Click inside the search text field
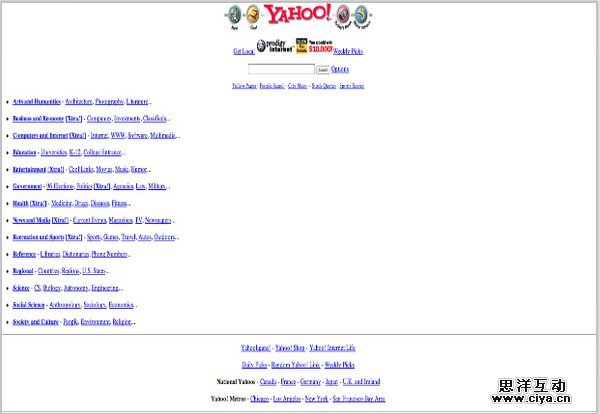This screenshot has width=600, height=414. 281,69
